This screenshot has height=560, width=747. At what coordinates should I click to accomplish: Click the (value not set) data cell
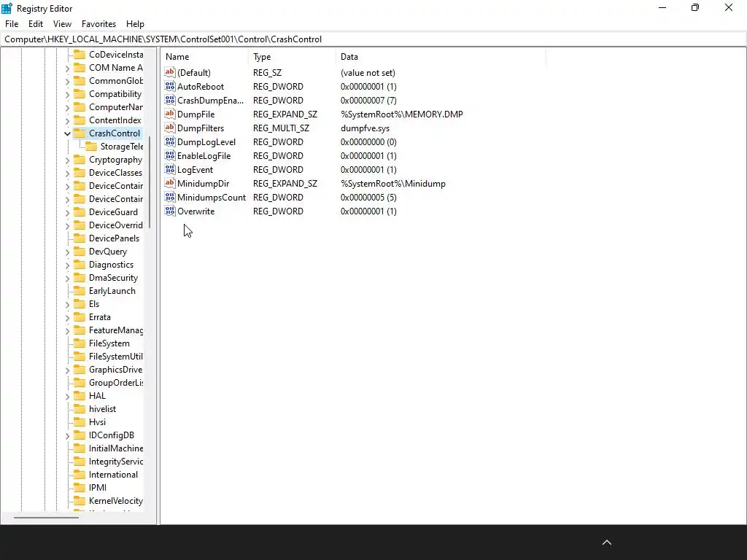click(368, 73)
